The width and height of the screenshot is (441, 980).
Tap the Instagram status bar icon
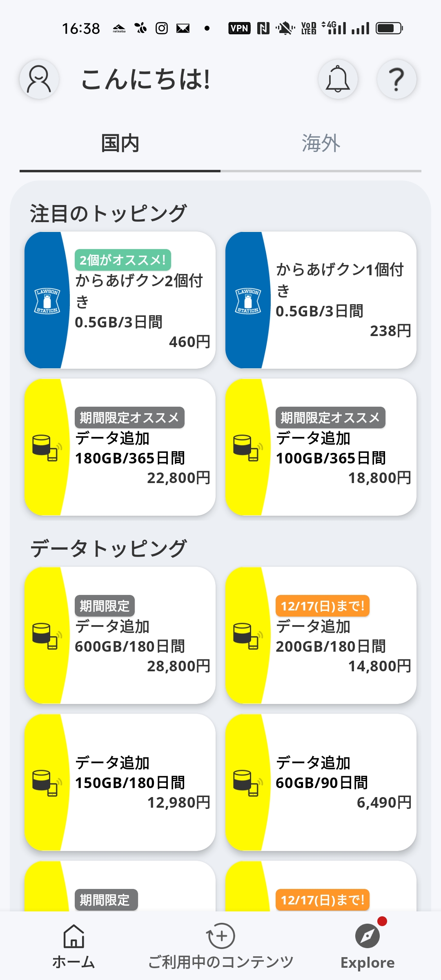coord(162,28)
